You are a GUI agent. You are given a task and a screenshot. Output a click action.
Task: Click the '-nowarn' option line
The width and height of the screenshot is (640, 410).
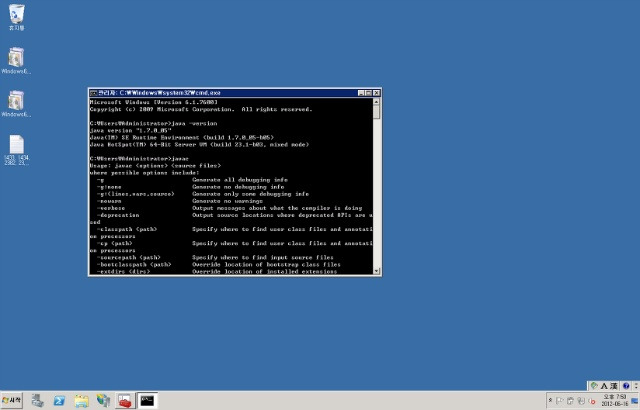click(x=180, y=201)
